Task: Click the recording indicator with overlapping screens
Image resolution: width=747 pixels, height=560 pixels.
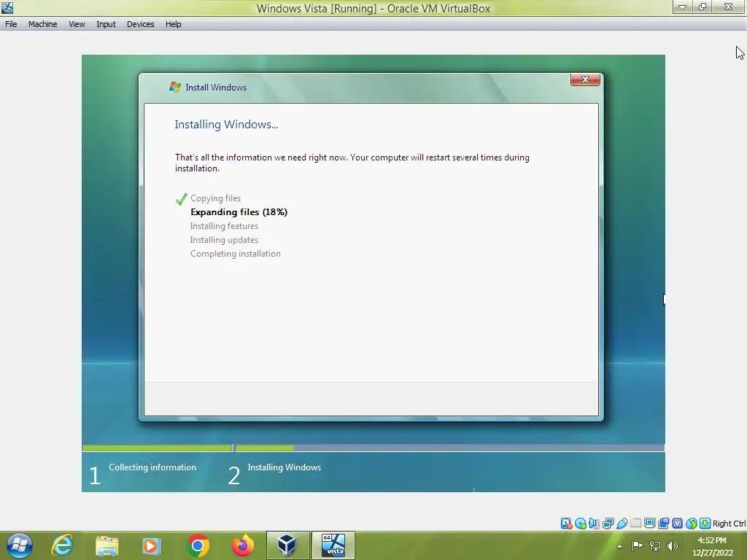Action: pyautogui.click(x=663, y=524)
